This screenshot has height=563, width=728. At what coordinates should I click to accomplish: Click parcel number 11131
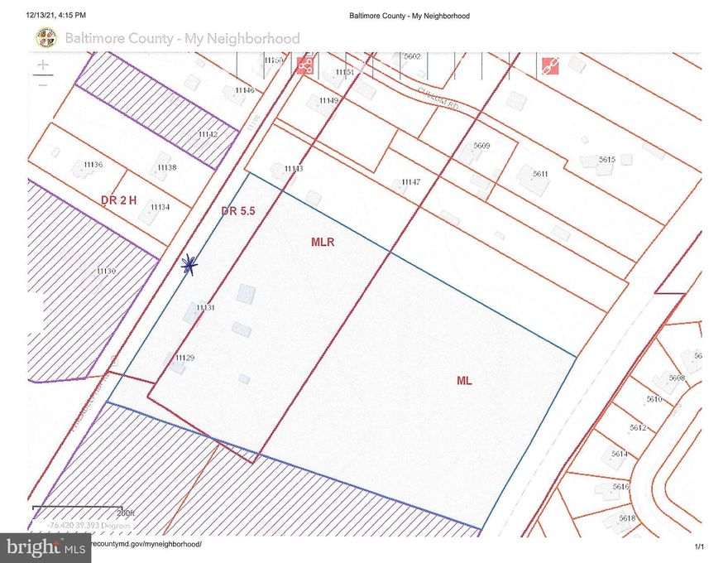[x=205, y=308]
